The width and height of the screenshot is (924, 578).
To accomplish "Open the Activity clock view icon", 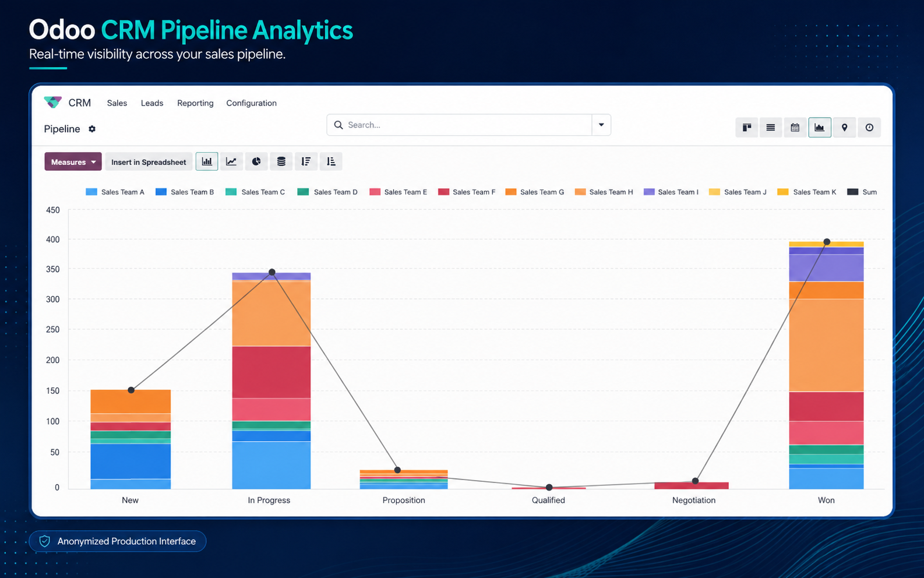I will click(x=869, y=128).
